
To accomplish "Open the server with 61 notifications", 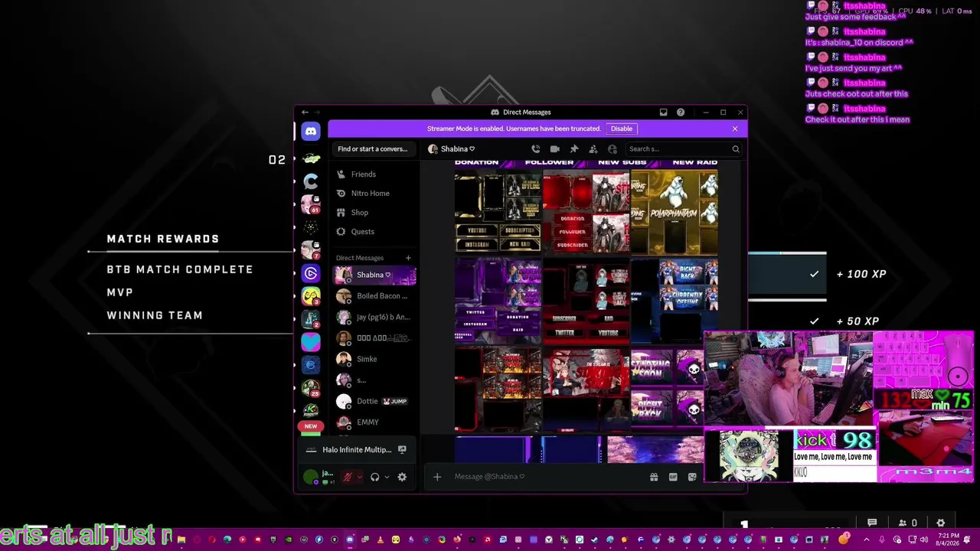I will (310, 204).
